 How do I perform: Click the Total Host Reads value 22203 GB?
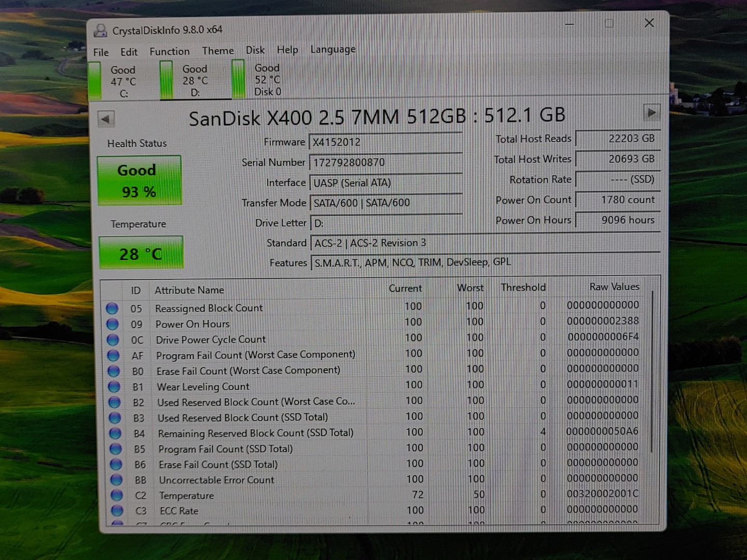(618, 138)
